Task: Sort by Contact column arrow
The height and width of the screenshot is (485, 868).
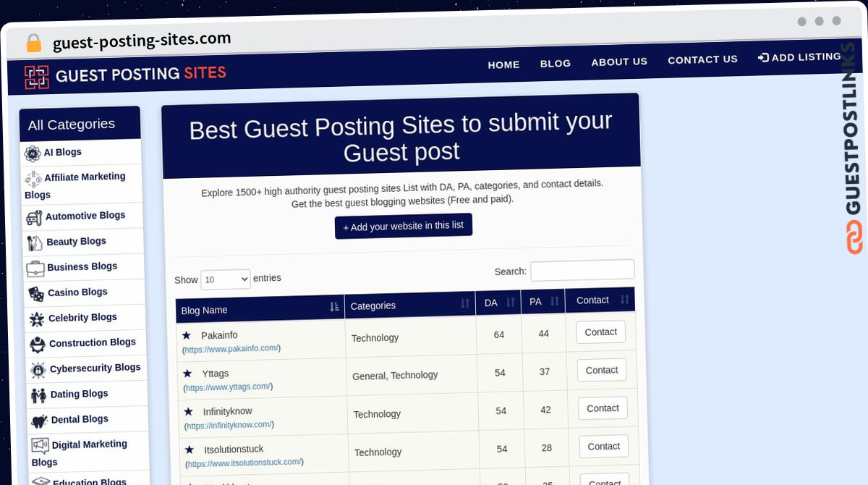Action: (x=624, y=299)
